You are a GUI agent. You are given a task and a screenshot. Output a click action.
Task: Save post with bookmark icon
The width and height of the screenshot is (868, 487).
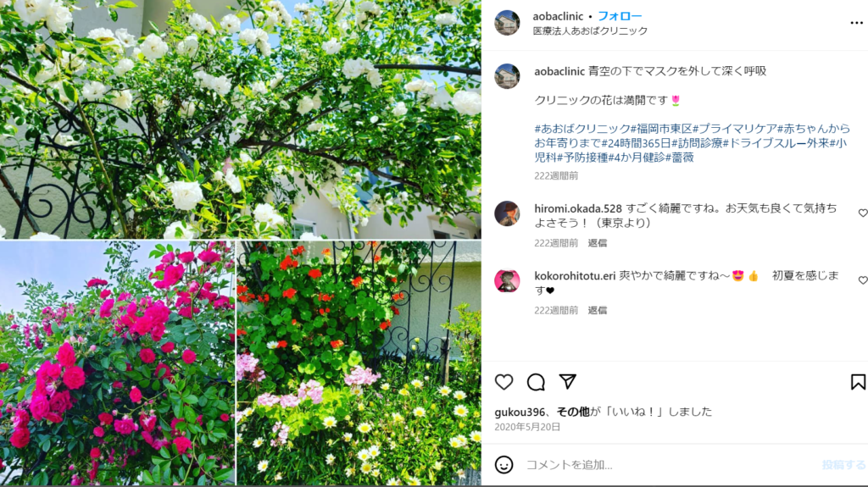point(858,382)
